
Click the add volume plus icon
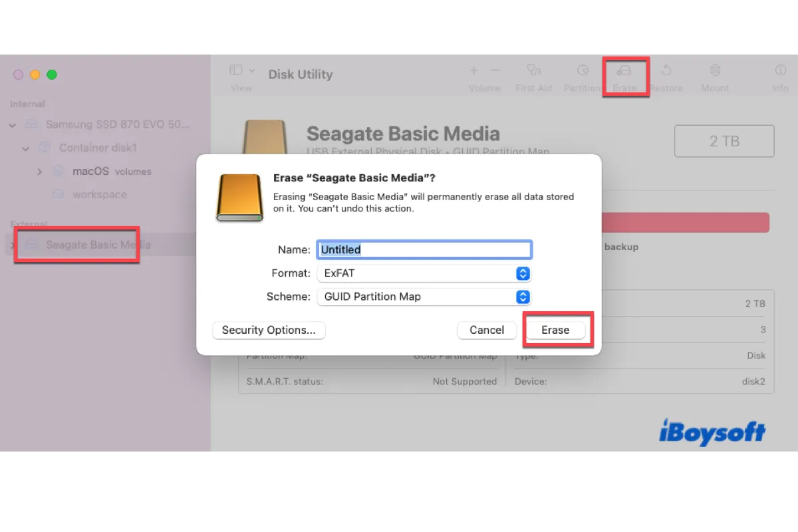[474, 70]
